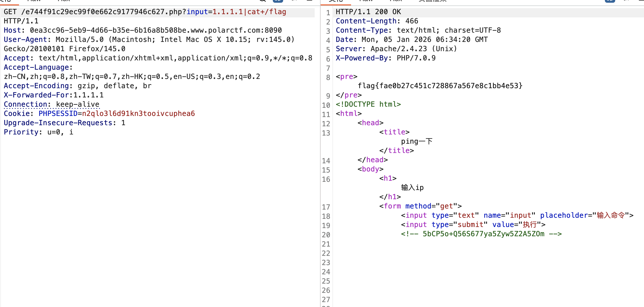This screenshot has height=307, width=644.
Task: Click the base64 HTML comment in the response
Action: point(481,234)
